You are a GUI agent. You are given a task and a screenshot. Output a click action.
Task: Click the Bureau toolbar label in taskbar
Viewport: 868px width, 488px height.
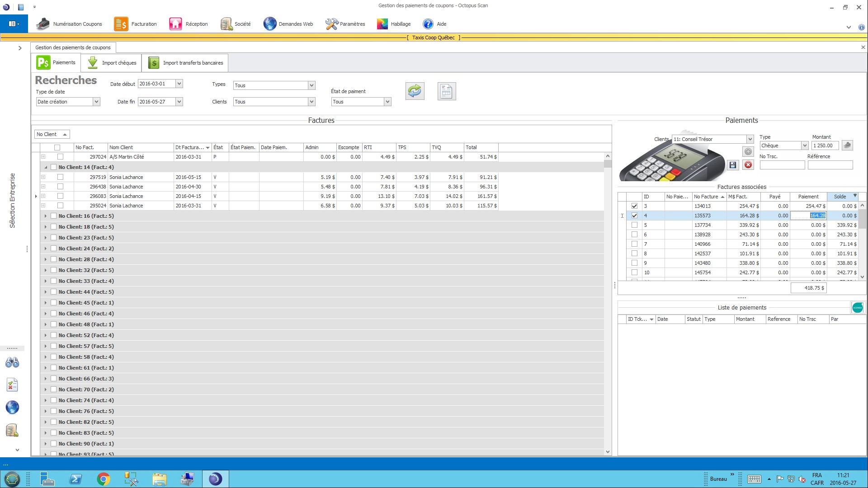(718, 479)
